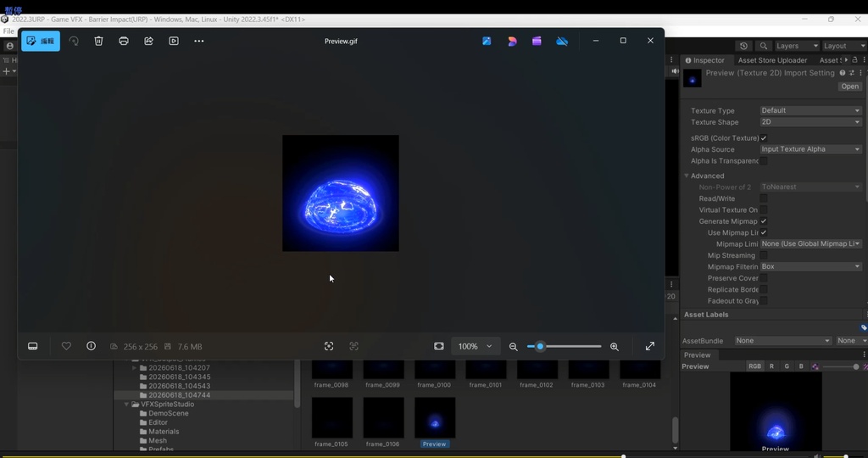Screen dimensions: 868x458
Task: Open Unity undo history clock icon
Action: point(743,46)
